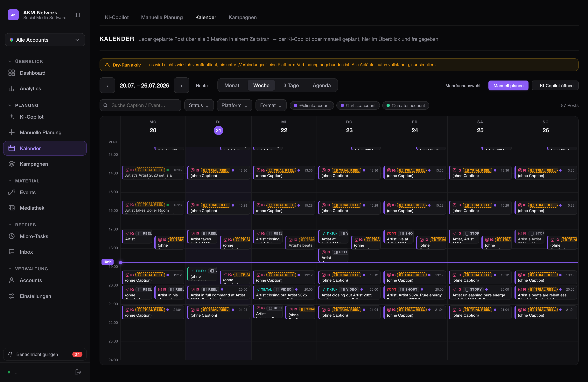588x382 pixels.
Task: Switch to the Manuelle Planung tab
Action: (x=162, y=17)
